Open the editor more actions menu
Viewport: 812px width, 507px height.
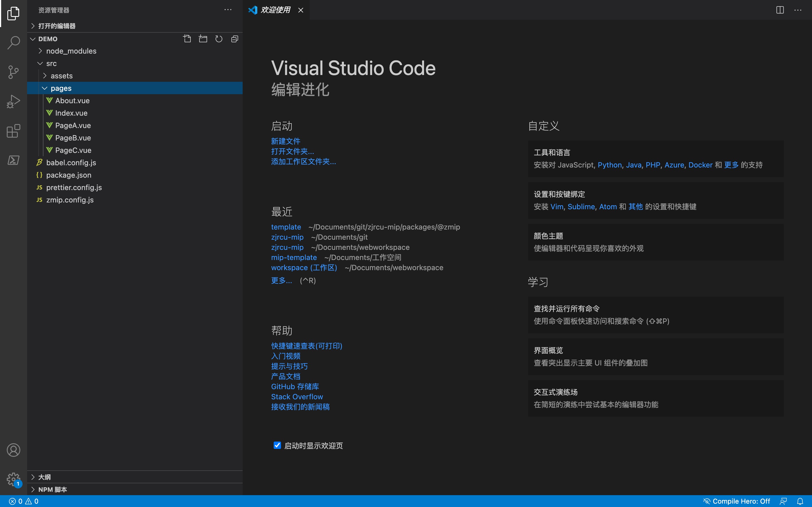click(798, 10)
